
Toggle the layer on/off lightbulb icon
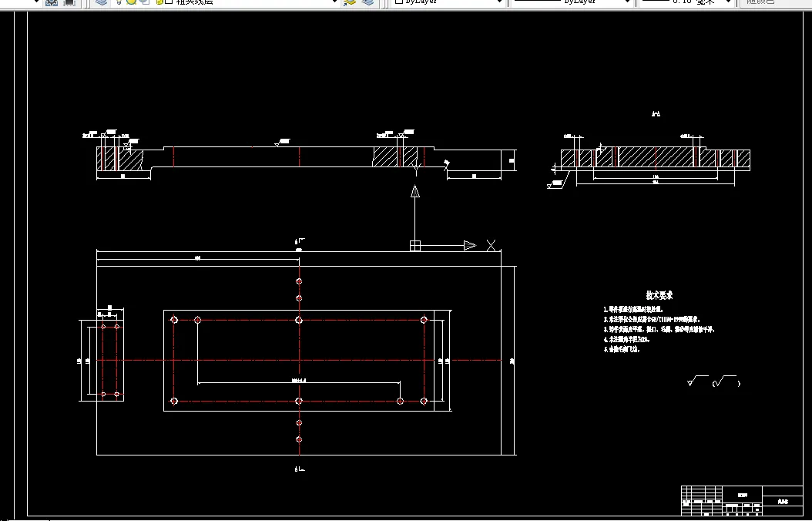click(119, 2)
